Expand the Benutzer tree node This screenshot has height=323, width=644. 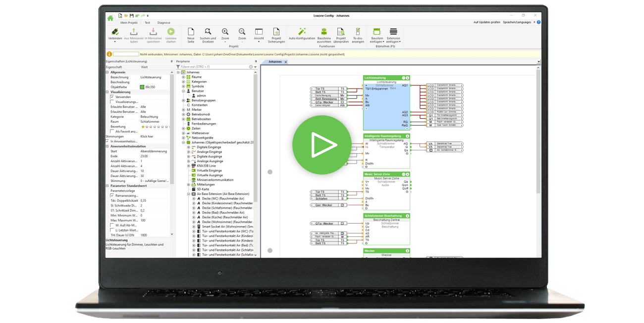point(184,91)
